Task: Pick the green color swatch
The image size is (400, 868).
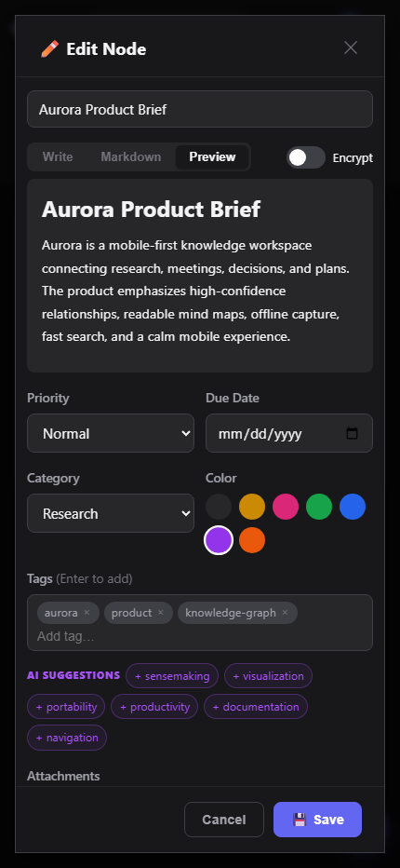Action: [319, 507]
